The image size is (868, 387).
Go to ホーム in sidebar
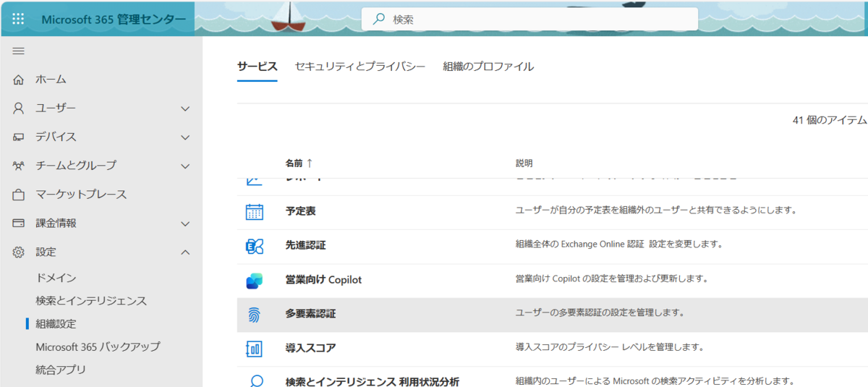pos(51,79)
